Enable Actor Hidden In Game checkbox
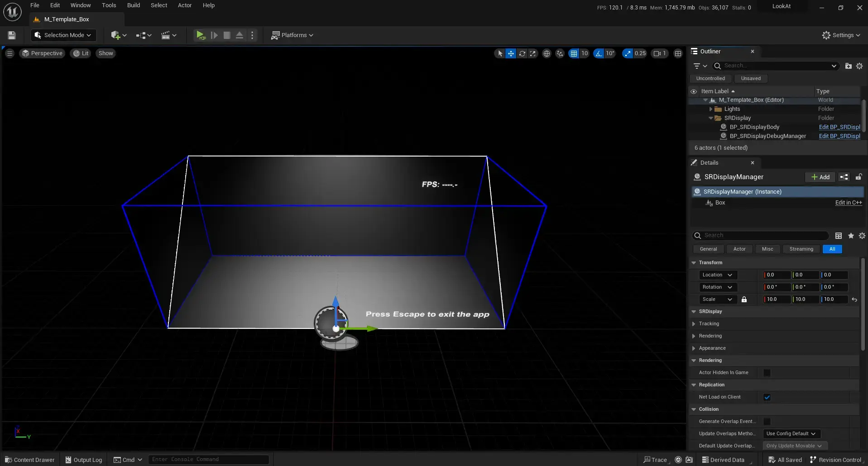Screen dimensions: 868x466 coord(767,373)
